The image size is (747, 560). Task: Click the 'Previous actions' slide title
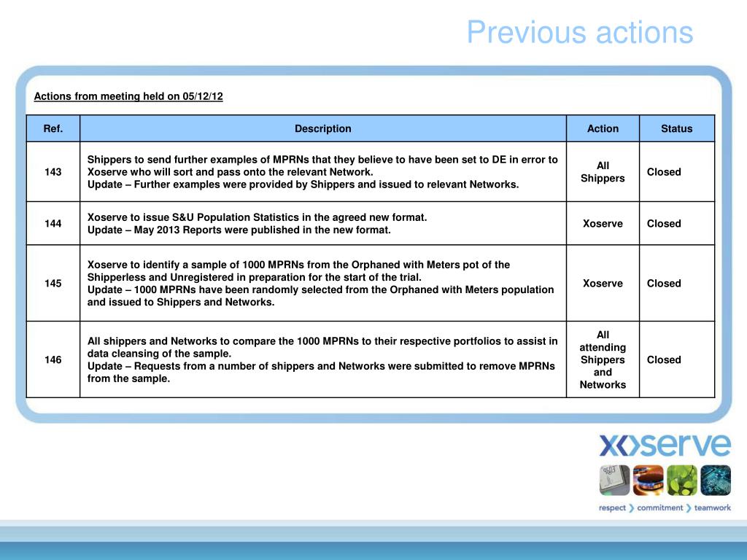click(x=580, y=32)
